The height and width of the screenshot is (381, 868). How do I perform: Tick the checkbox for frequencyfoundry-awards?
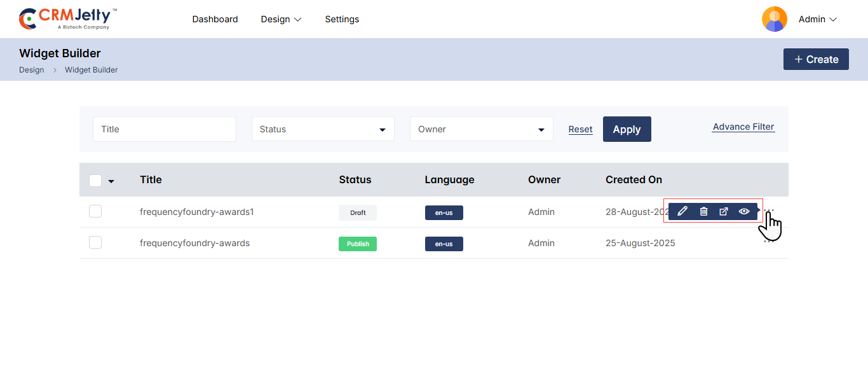pyautogui.click(x=95, y=242)
